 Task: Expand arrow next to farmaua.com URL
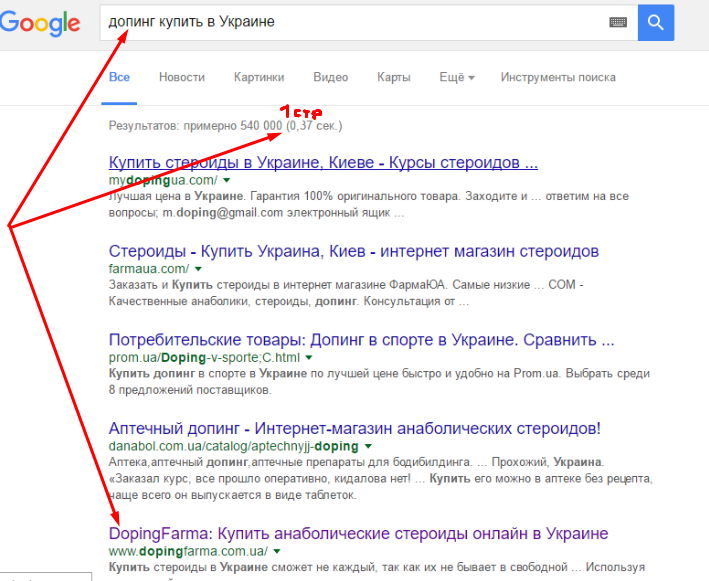point(198,269)
